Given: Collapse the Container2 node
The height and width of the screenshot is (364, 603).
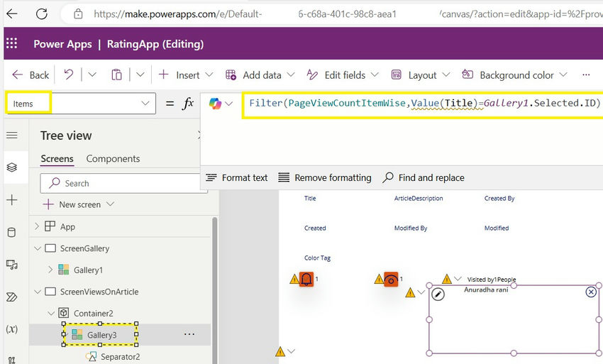Looking at the screenshot, I should click(x=51, y=313).
